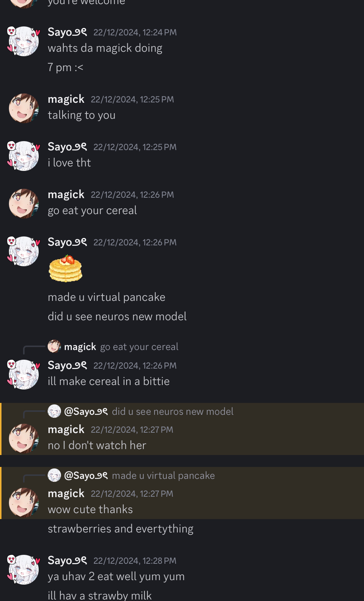
Task: Click magick's avatar beside 'go eat your cereal'
Action: point(24,203)
